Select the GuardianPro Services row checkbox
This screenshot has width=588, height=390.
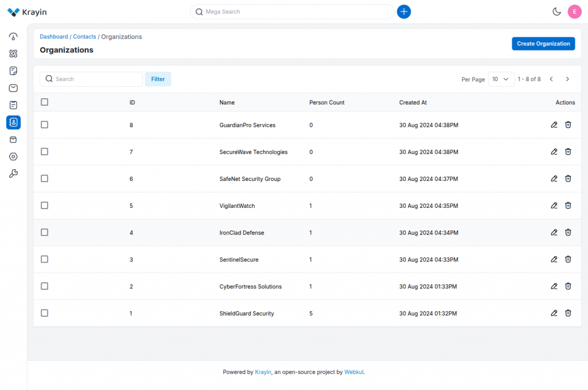pos(45,125)
